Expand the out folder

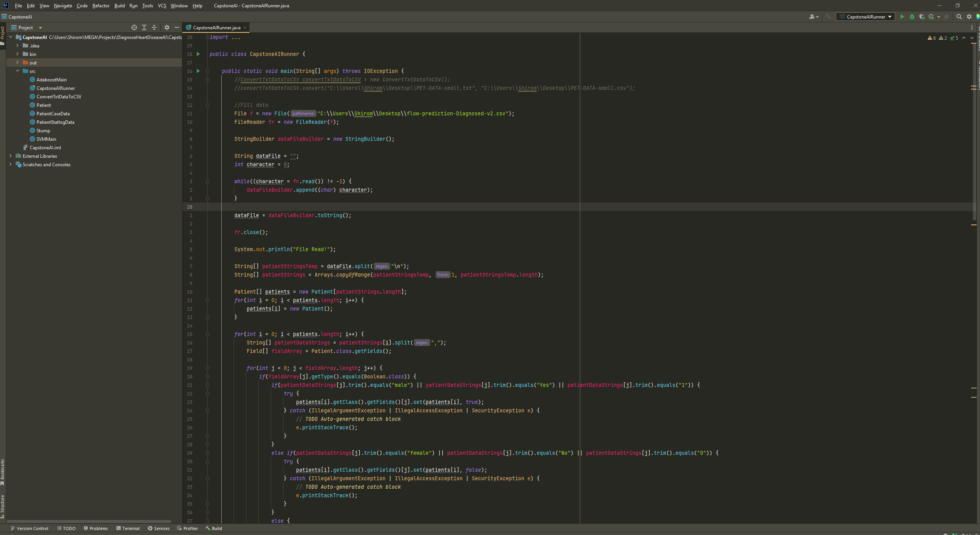click(17, 62)
